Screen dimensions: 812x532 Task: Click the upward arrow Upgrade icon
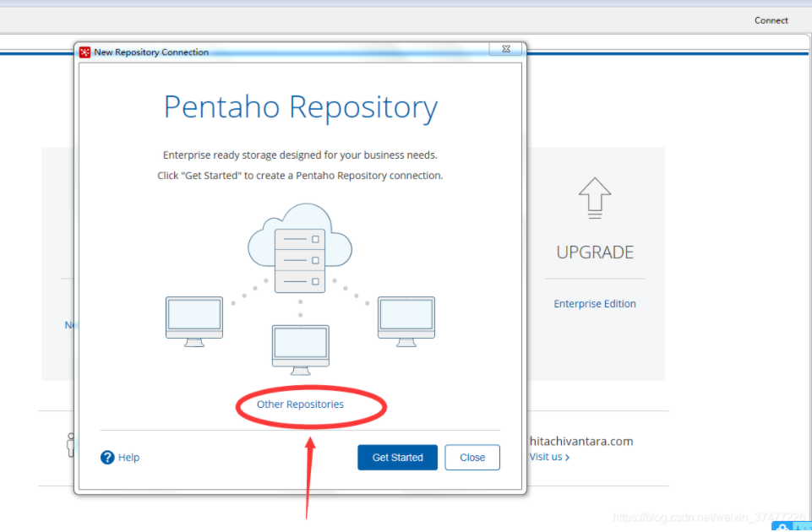(595, 198)
